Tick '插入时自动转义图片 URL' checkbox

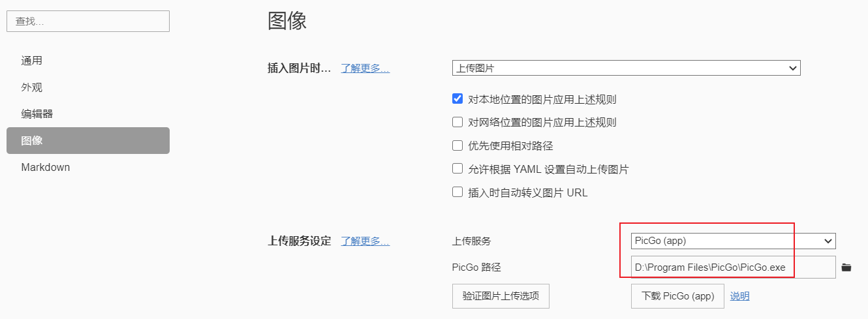pyautogui.click(x=457, y=192)
